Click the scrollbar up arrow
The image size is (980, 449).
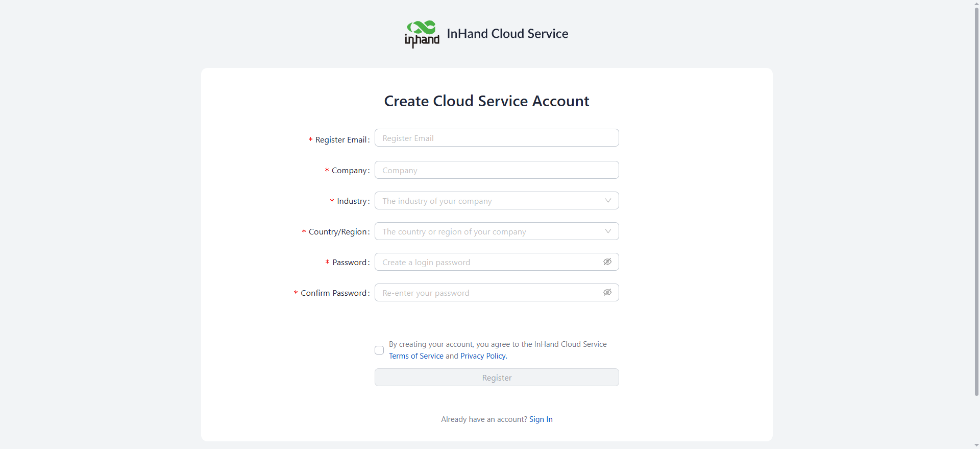click(976, 3)
